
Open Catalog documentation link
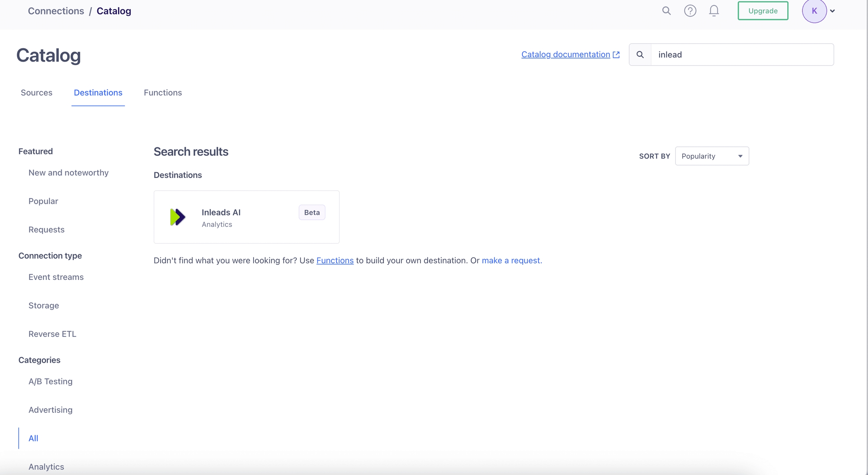pyautogui.click(x=565, y=55)
